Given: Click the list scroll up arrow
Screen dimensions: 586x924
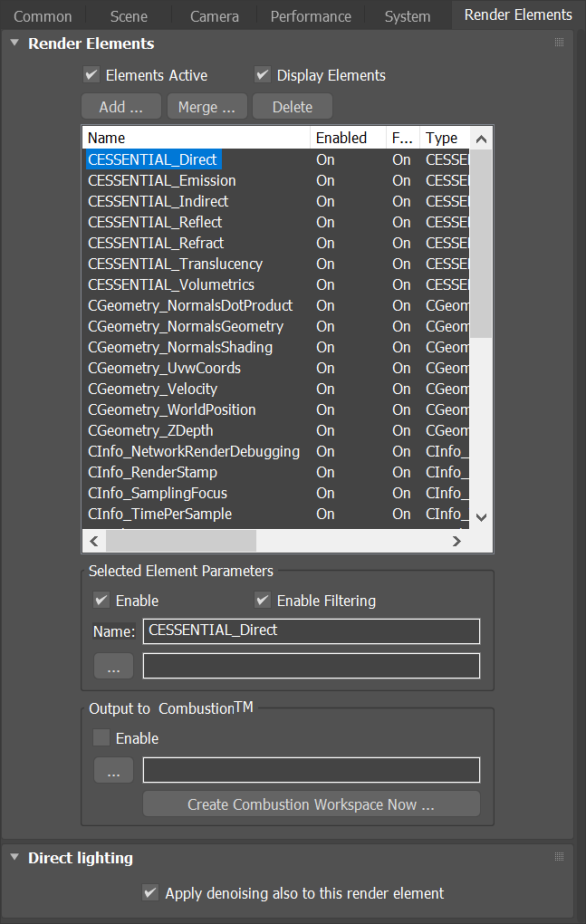Looking at the screenshot, I should coord(481,140).
